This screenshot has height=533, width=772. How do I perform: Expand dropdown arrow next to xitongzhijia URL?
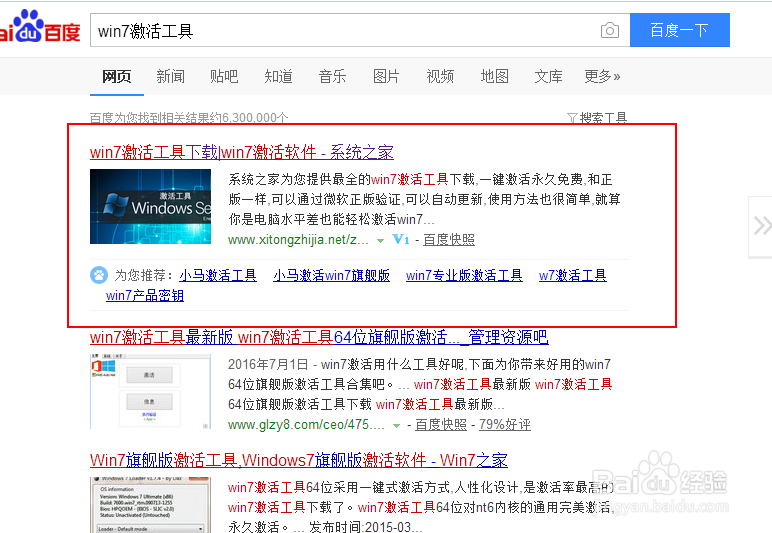pyautogui.click(x=380, y=241)
